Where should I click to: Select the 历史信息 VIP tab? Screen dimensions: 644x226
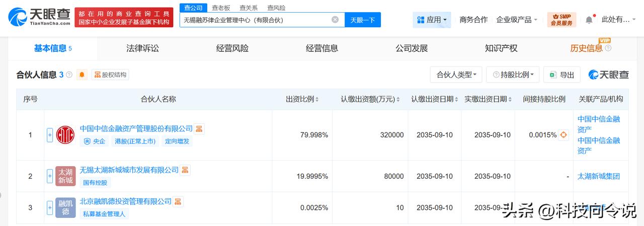(586, 48)
